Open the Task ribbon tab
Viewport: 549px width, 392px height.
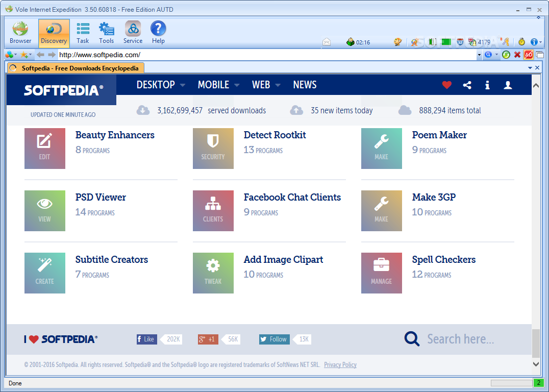coord(83,33)
